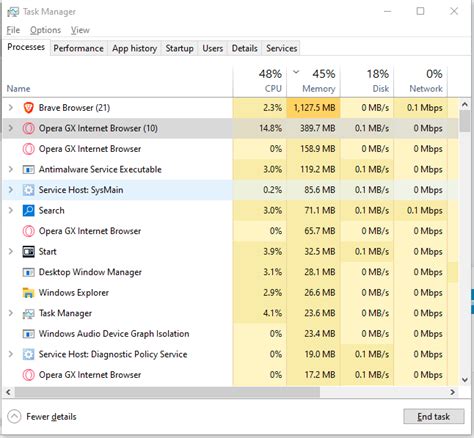Screen dimensions: 474x438
Task: Click the 119.2 MB memory value
Action: coord(318,169)
